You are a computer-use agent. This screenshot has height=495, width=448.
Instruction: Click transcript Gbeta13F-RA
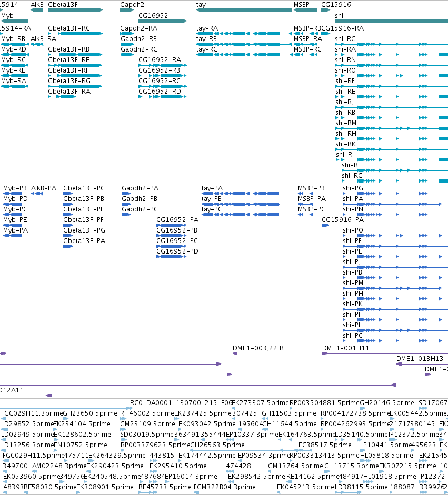point(62,97)
